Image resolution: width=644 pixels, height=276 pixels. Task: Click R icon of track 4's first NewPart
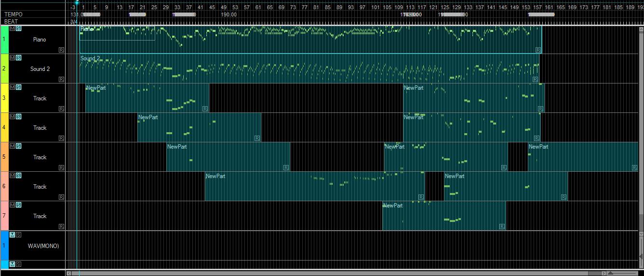(x=257, y=138)
